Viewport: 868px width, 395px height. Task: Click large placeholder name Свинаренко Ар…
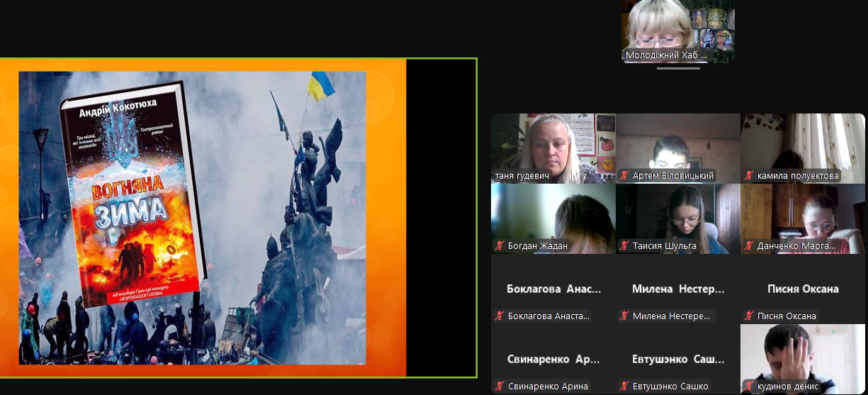coord(553,360)
